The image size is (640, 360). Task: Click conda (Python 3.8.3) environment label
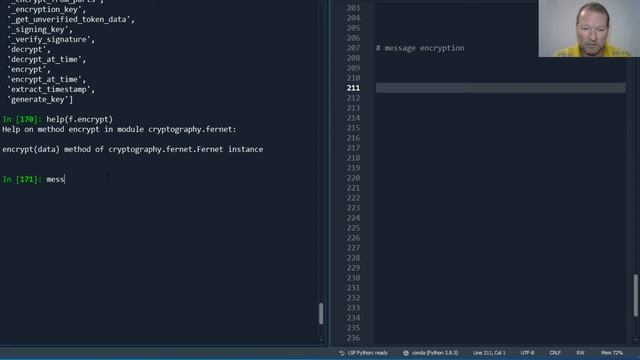[435, 353]
